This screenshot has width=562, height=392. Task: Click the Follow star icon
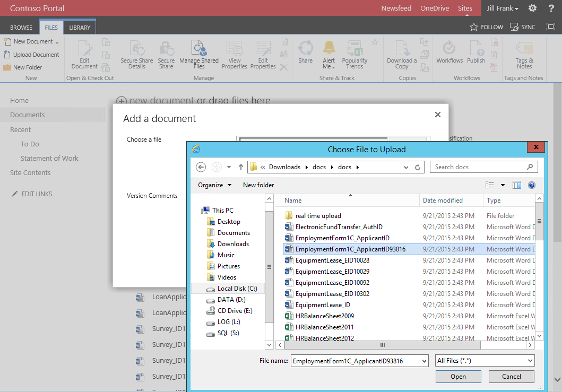tap(474, 27)
